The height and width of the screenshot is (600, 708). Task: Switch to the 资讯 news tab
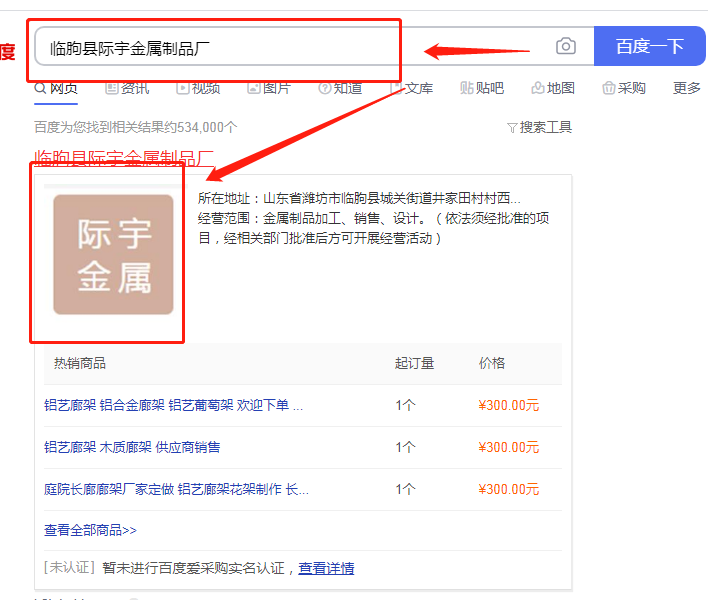tap(127, 88)
